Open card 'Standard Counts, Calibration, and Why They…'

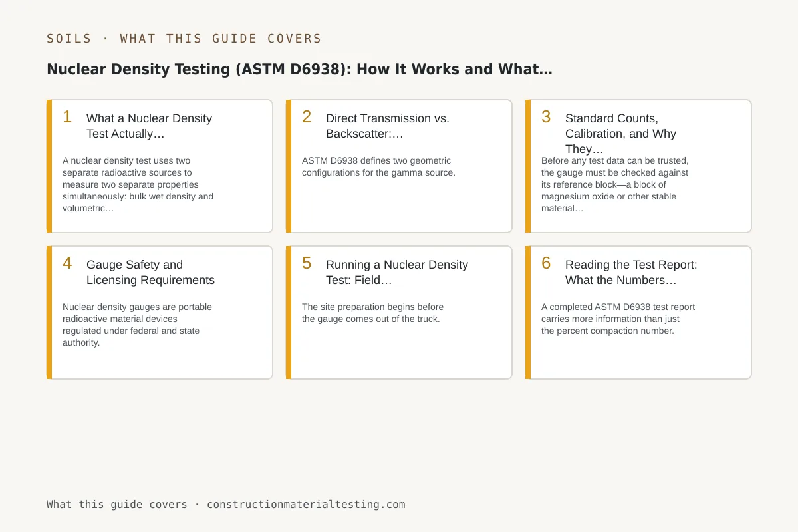[x=638, y=166]
